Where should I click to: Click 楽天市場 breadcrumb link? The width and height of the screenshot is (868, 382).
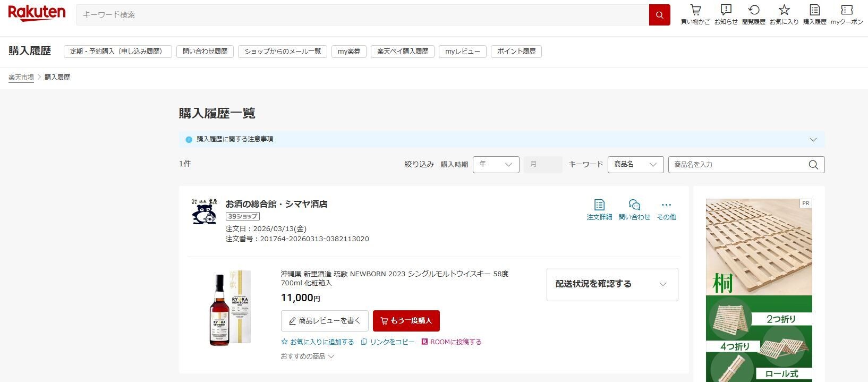[21, 78]
